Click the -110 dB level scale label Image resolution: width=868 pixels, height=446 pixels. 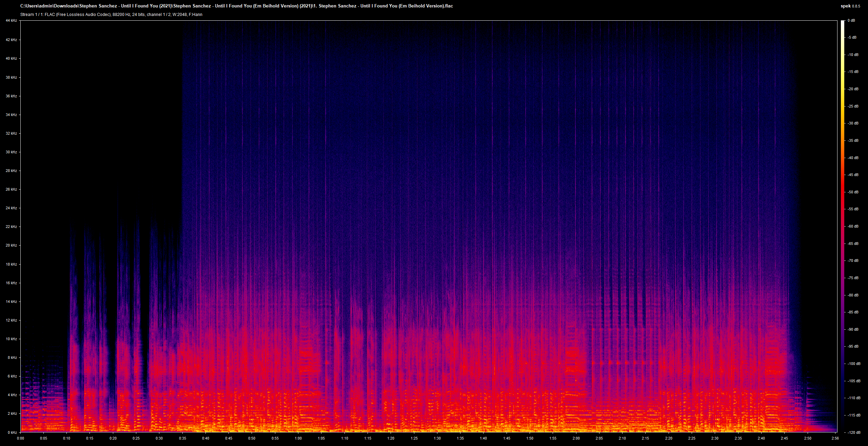pyautogui.click(x=854, y=398)
